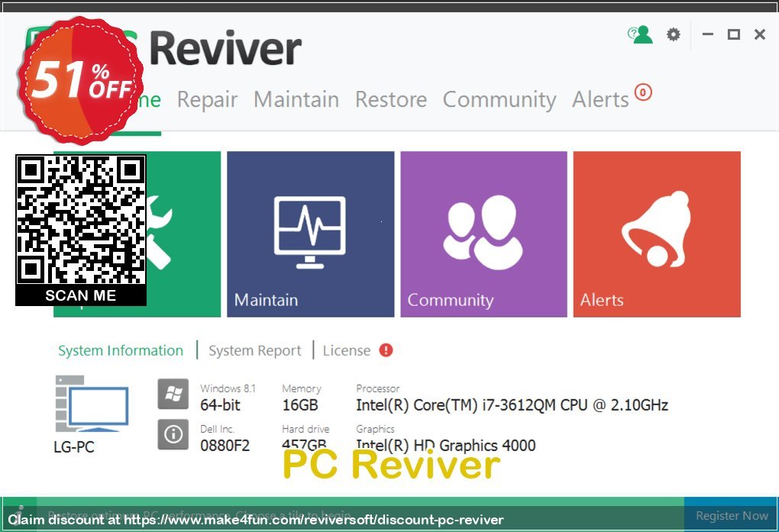779x532 pixels.
Task: Click the 64-bit Windows 8.1 value
Action: click(220, 405)
